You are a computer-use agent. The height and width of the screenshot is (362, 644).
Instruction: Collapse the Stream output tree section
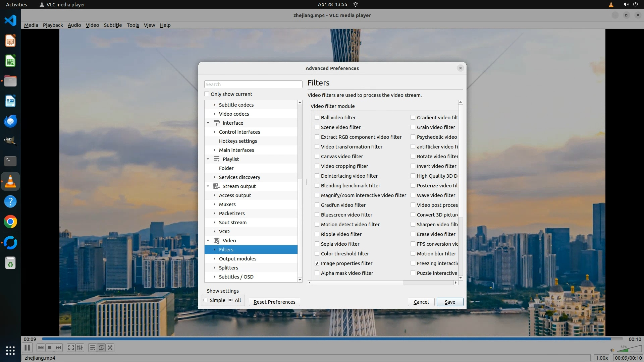(208, 186)
